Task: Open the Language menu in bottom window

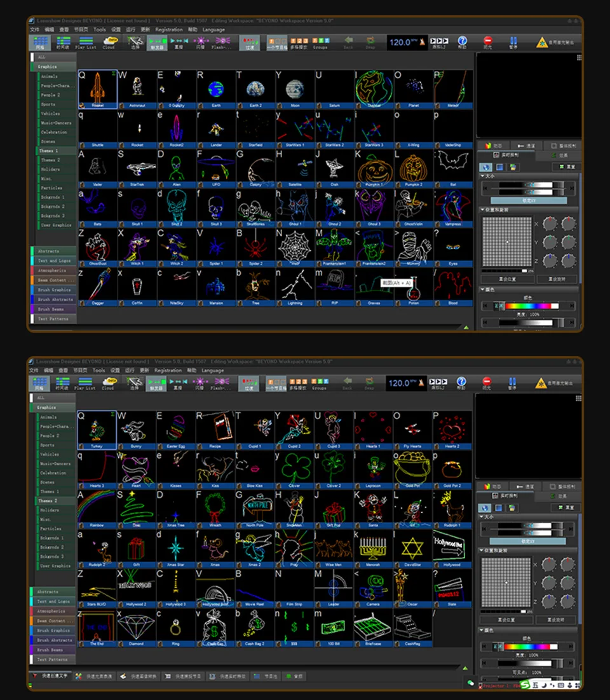Action: [212, 371]
